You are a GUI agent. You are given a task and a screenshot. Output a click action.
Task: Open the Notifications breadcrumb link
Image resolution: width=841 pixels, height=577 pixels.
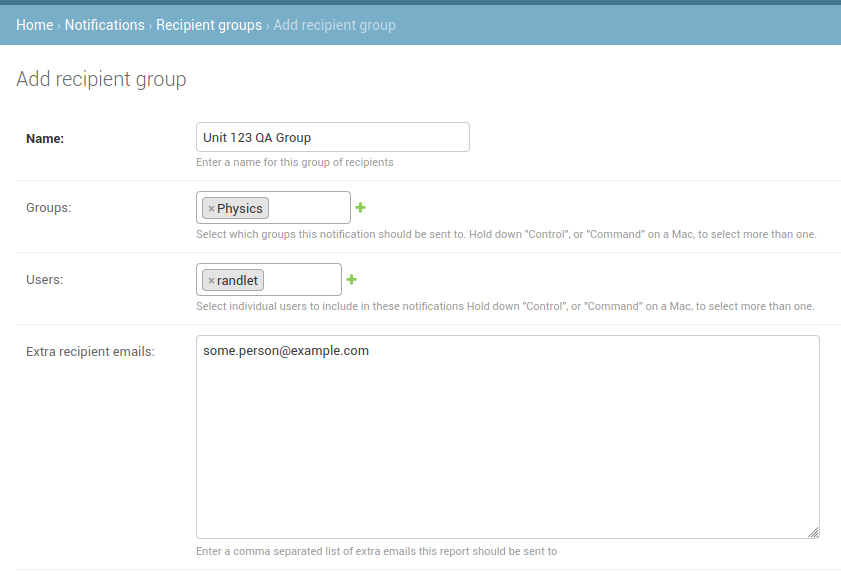[105, 25]
